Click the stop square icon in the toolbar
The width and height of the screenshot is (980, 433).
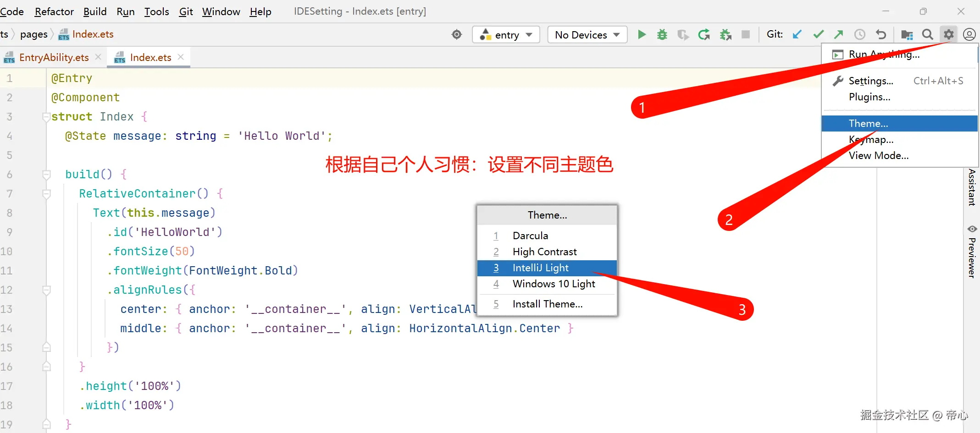(x=746, y=34)
